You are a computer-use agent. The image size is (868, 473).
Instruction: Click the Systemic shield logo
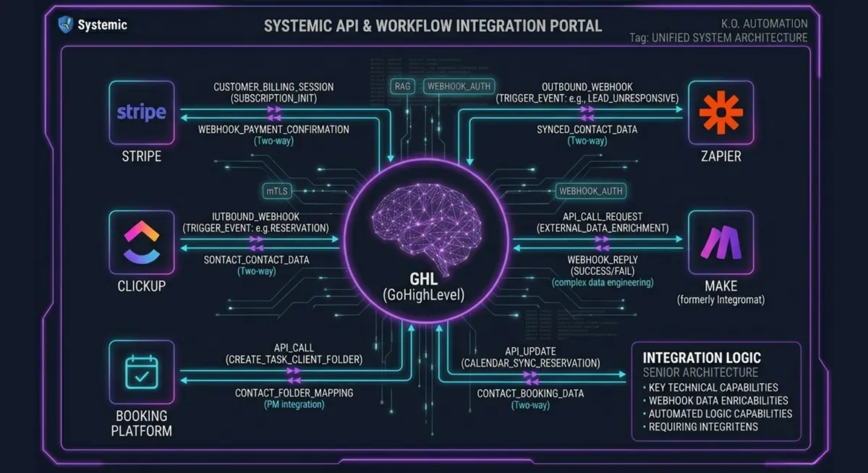66,25
